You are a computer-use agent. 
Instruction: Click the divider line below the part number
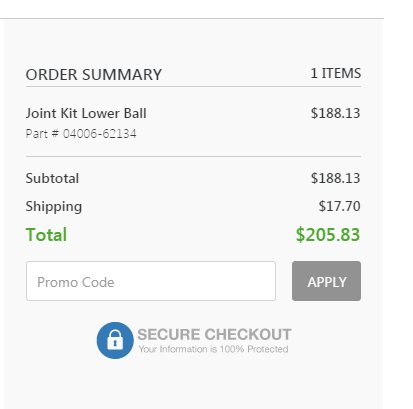[193, 156]
